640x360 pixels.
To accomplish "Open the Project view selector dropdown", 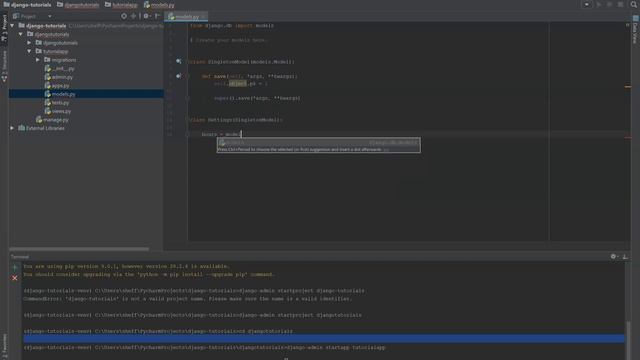I will [x=49, y=17].
